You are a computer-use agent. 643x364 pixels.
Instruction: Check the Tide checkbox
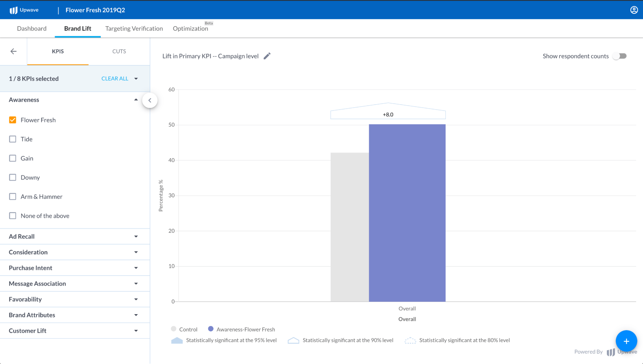click(13, 139)
